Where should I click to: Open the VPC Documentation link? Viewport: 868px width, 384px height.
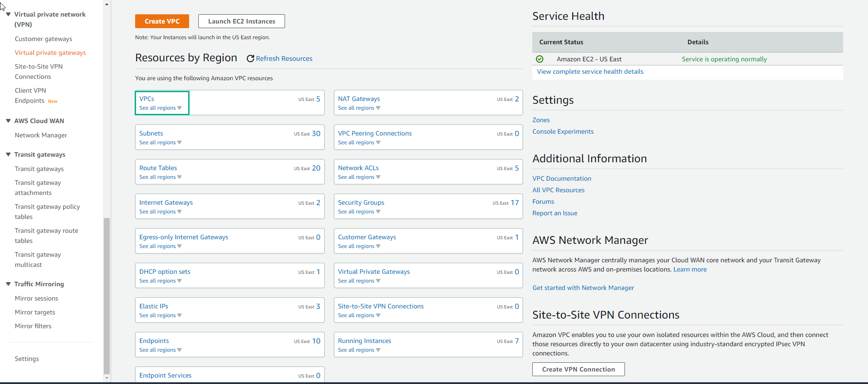click(x=562, y=178)
